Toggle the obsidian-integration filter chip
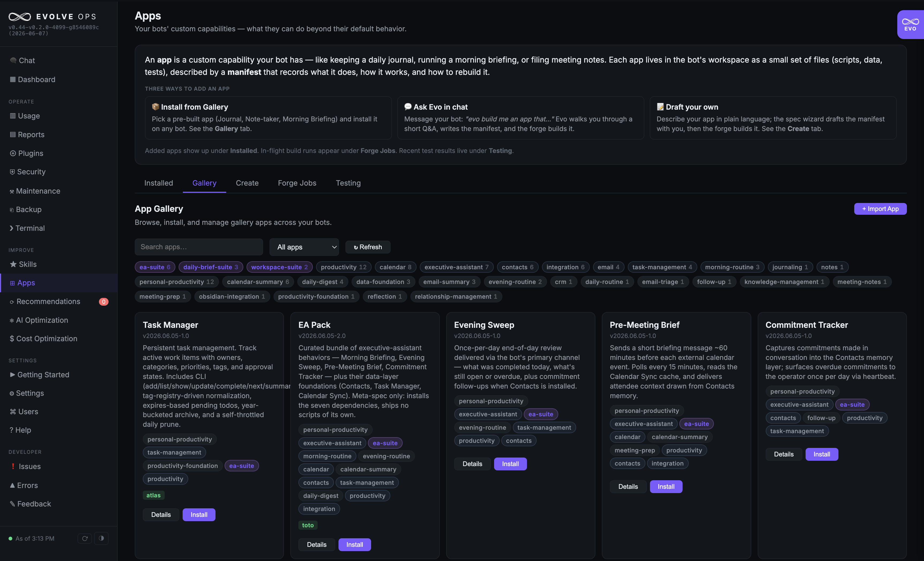This screenshot has height=561, width=924. 232,296
